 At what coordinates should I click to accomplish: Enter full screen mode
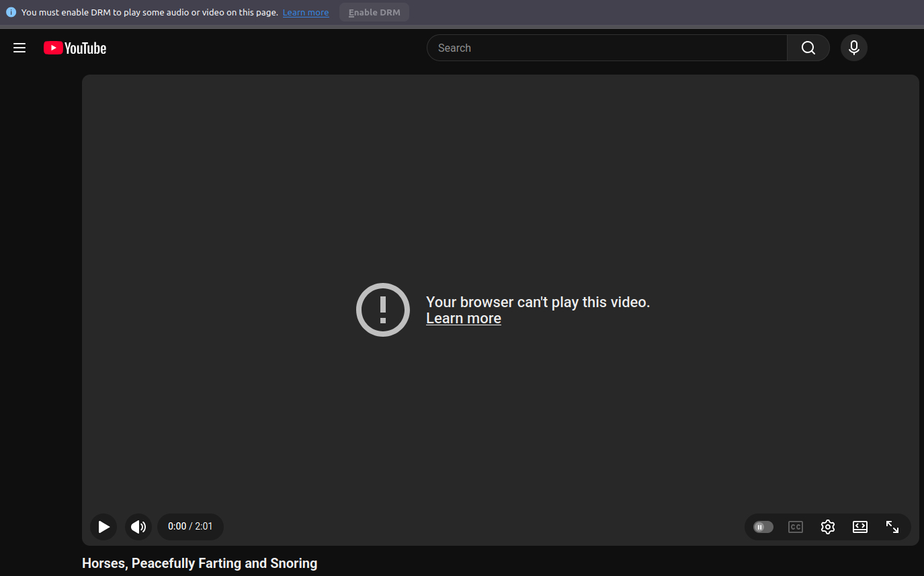[892, 527]
